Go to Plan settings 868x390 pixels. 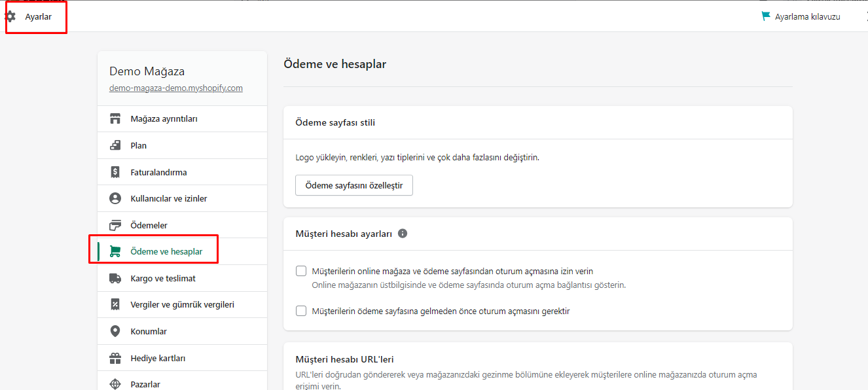pos(182,145)
